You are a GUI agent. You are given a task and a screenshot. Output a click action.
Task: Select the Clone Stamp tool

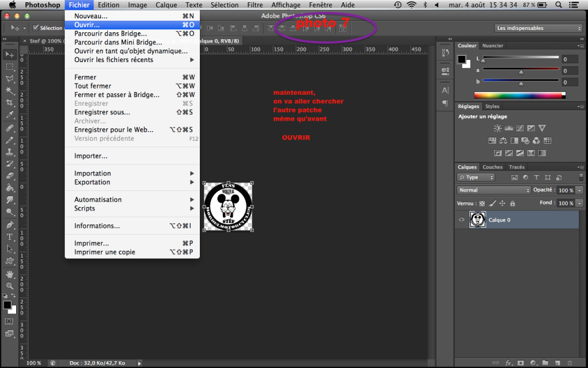pyautogui.click(x=10, y=152)
